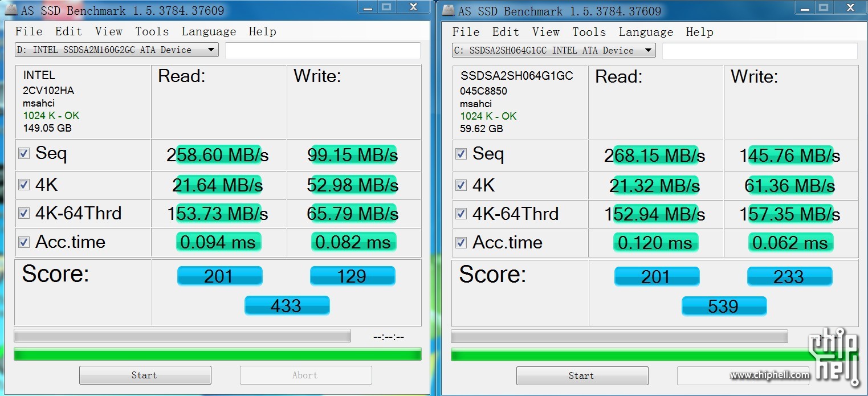This screenshot has height=396, width=868.
Task: Uncheck the Seq test in the C: drive window
Action: pyautogui.click(x=461, y=154)
